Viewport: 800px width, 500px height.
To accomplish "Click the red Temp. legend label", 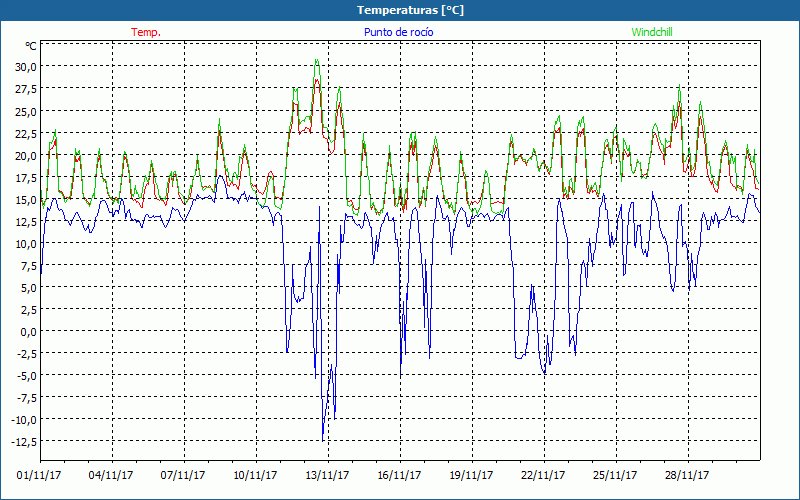I will pyautogui.click(x=146, y=32).
